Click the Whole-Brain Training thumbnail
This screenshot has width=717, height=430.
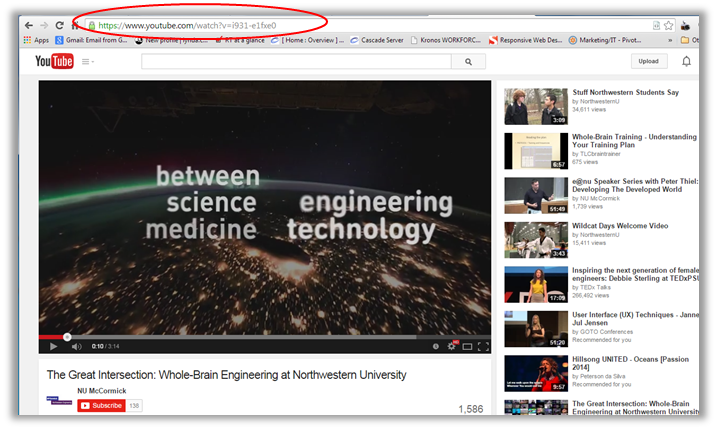536,151
